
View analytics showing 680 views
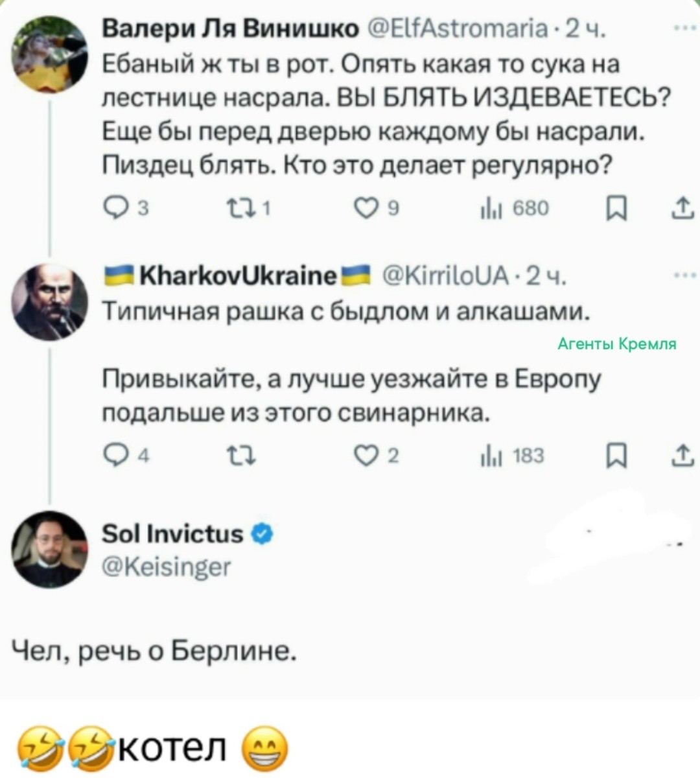click(485, 208)
